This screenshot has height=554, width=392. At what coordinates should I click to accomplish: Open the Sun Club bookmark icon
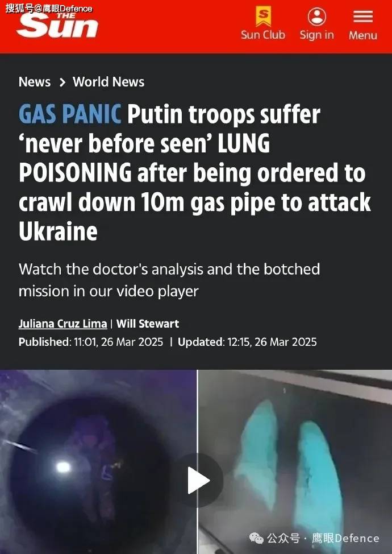263,16
